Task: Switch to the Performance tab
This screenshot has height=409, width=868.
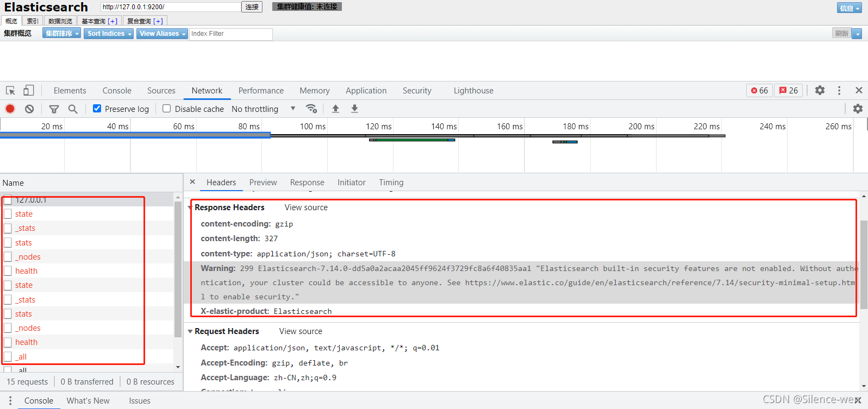Action: click(x=261, y=91)
